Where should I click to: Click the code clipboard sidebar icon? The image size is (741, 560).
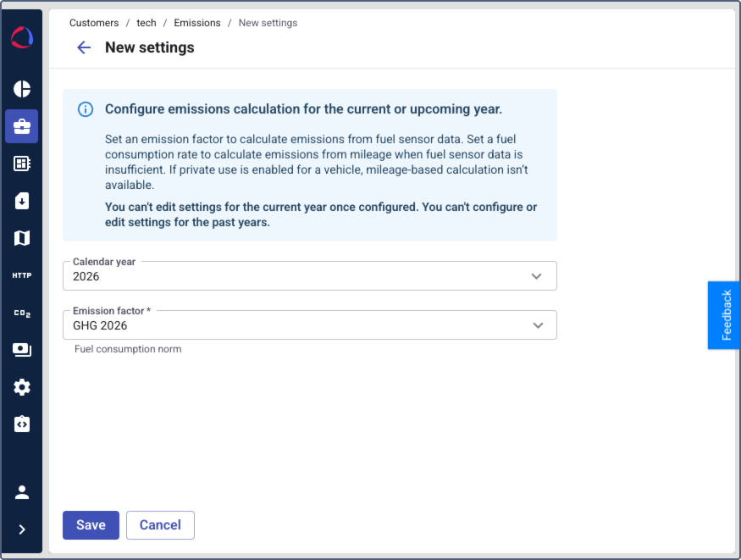(x=22, y=424)
